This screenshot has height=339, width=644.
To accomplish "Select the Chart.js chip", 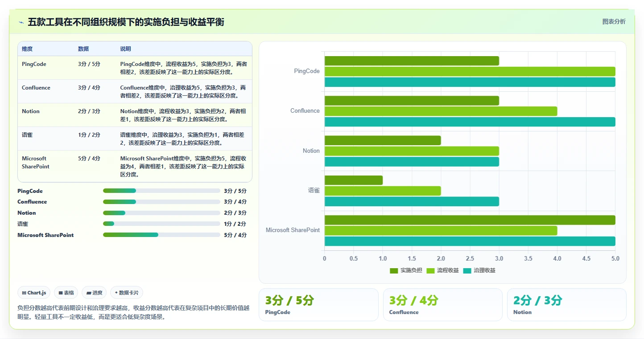I will coord(34,293).
